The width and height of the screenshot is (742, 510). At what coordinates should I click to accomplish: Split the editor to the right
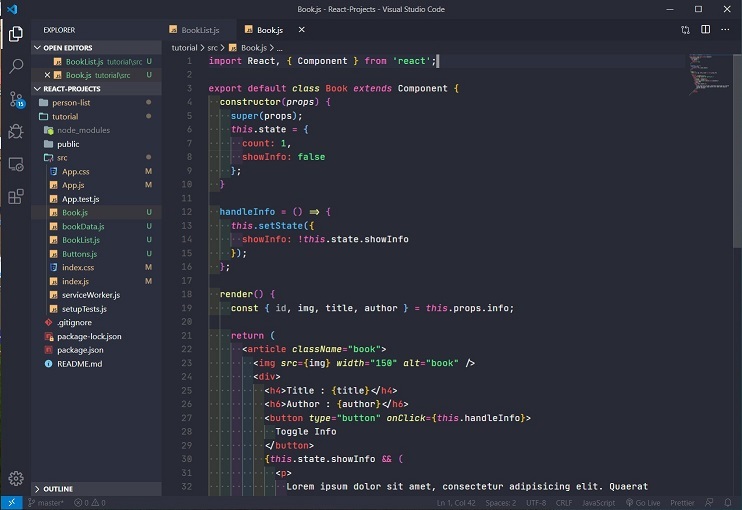[x=705, y=30]
